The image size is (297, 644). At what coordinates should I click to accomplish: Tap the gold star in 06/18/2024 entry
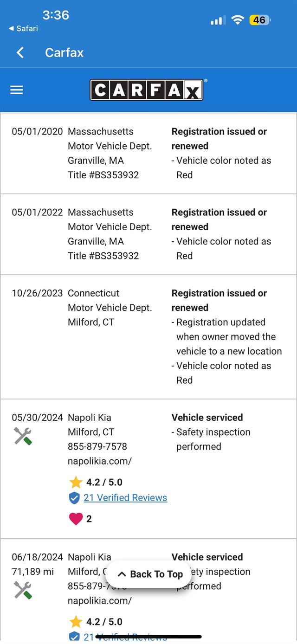pos(76,622)
